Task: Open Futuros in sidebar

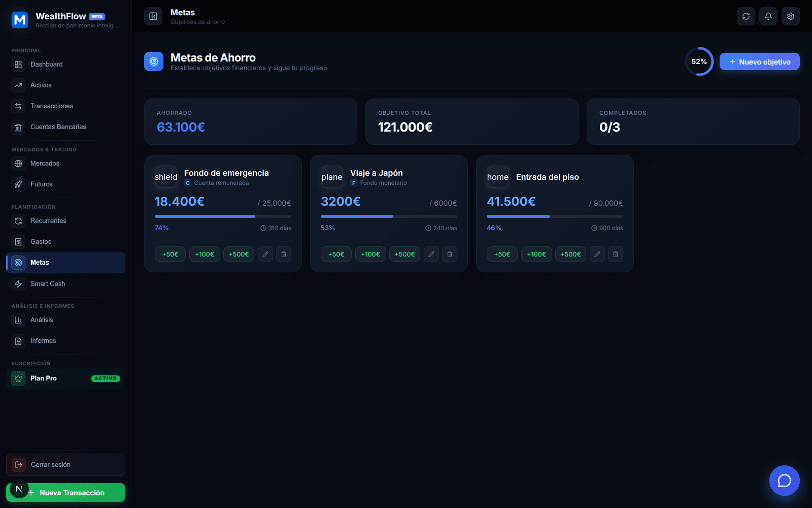Action: click(x=65, y=184)
